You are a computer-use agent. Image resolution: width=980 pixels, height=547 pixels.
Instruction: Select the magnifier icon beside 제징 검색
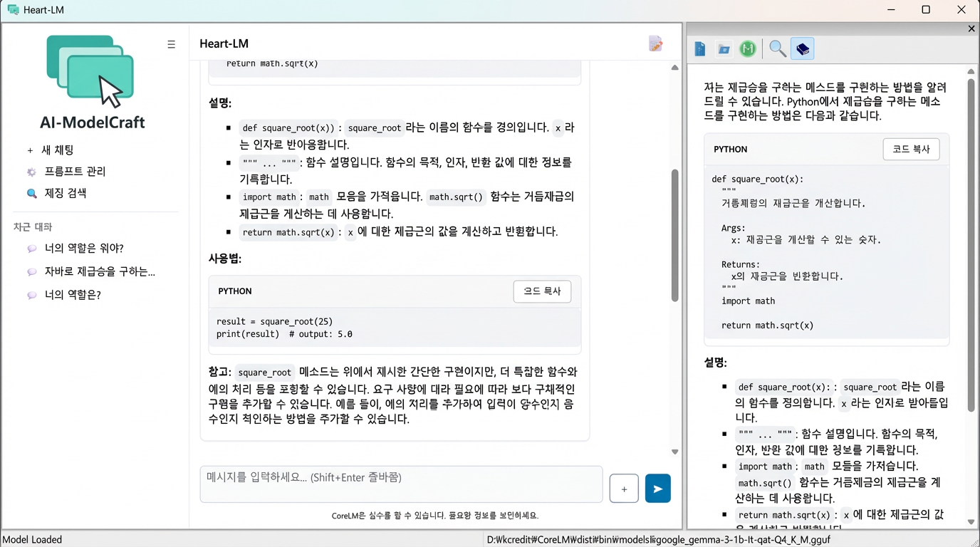[x=30, y=193]
